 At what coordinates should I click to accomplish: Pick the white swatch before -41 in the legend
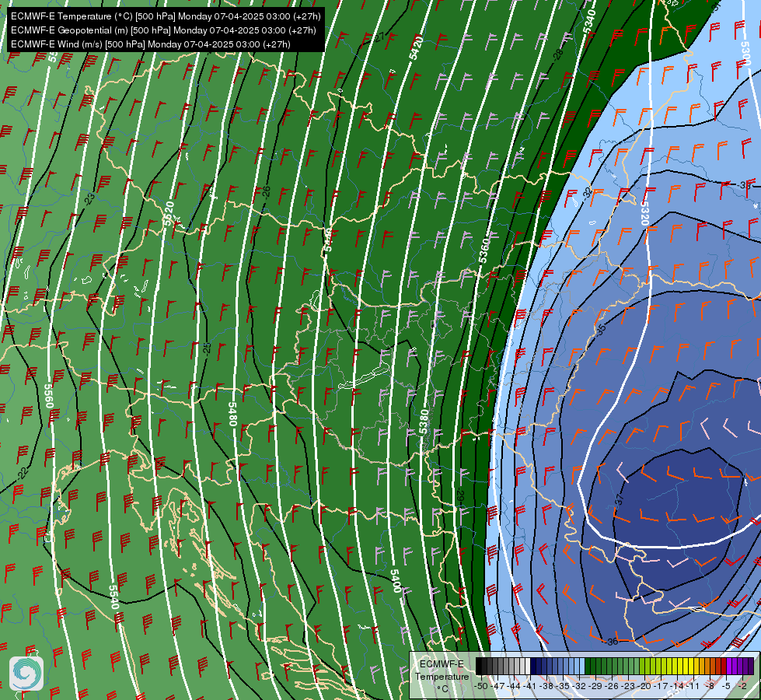click(527, 666)
